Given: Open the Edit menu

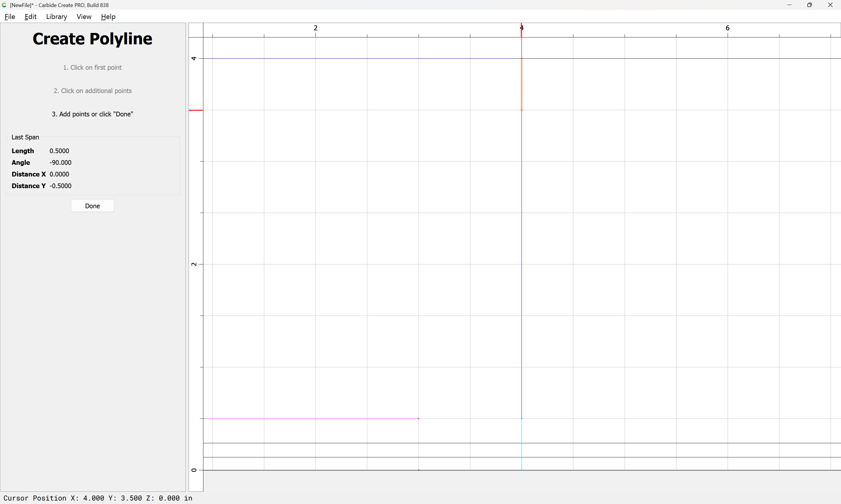Looking at the screenshot, I should click(30, 17).
